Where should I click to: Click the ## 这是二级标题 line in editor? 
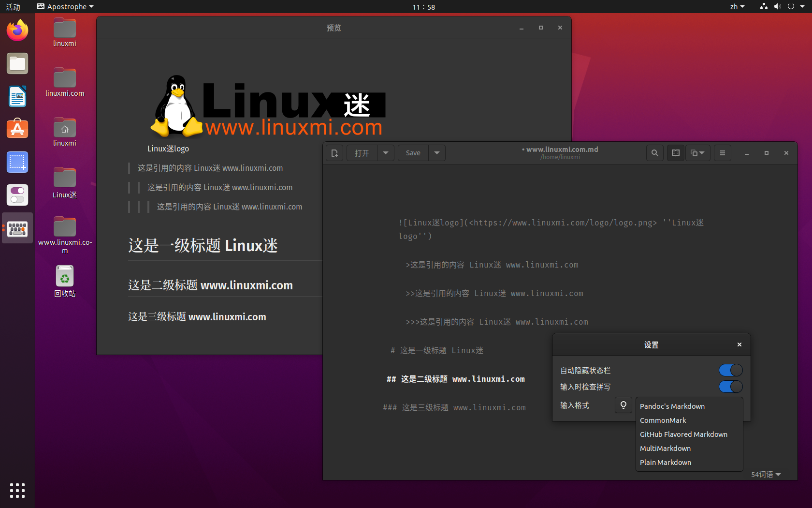456,379
